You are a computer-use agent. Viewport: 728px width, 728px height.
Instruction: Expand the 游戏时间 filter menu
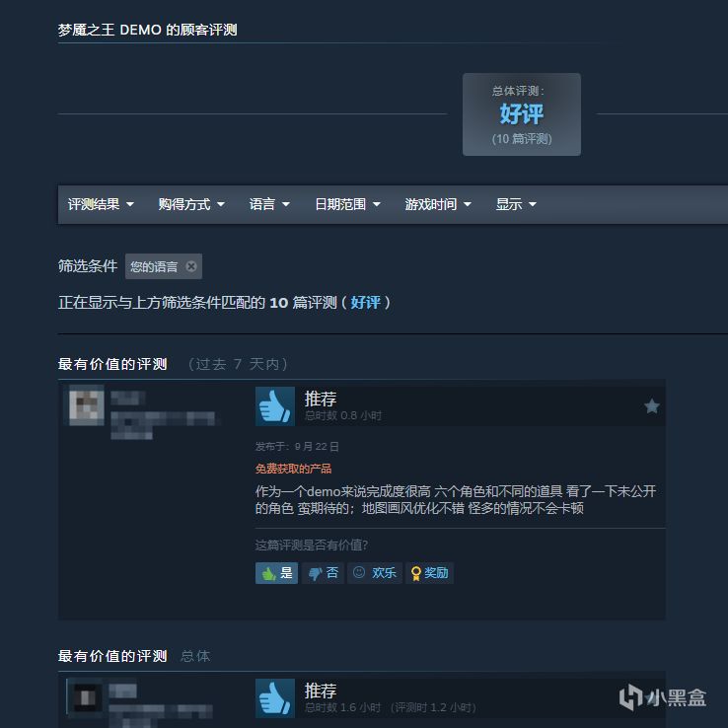438,204
